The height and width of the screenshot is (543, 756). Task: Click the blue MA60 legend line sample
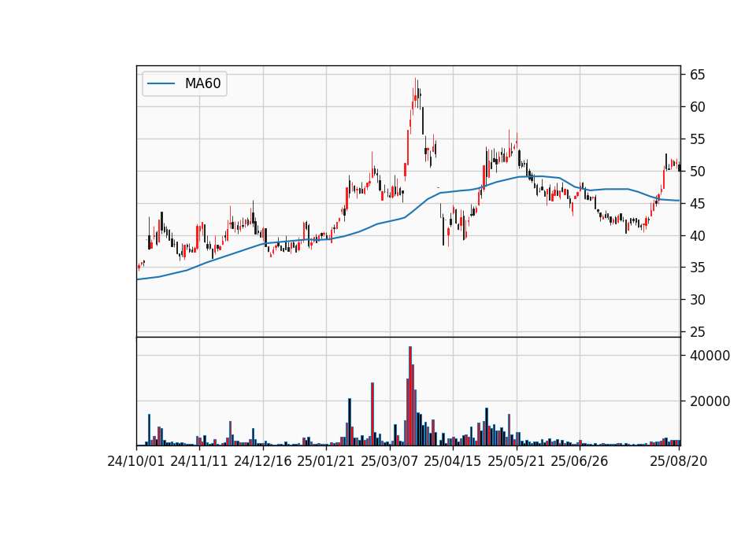[x=161, y=83]
